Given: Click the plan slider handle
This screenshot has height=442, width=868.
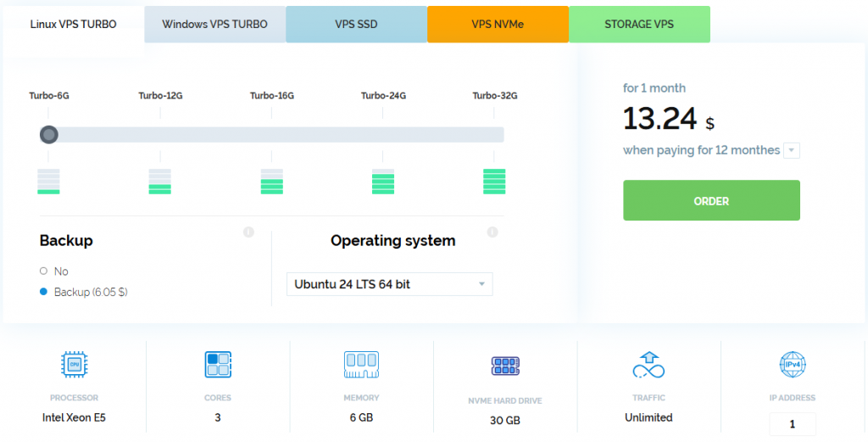Looking at the screenshot, I should pos(48,135).
